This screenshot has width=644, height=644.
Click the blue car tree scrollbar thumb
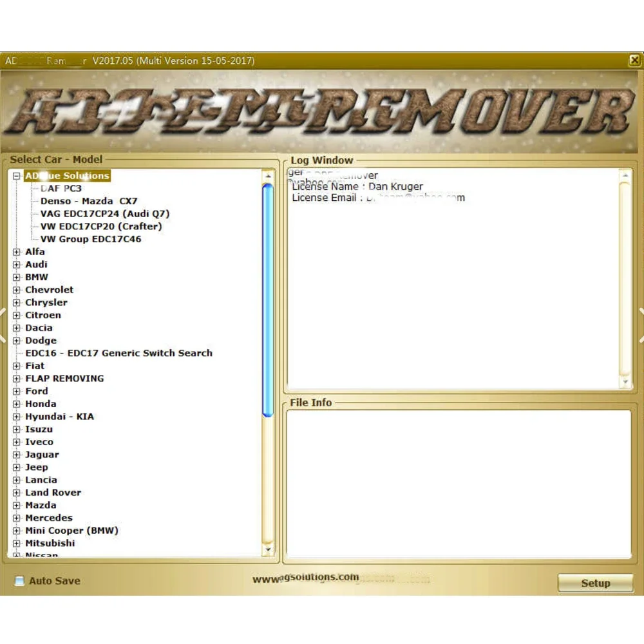click(268, 301)
